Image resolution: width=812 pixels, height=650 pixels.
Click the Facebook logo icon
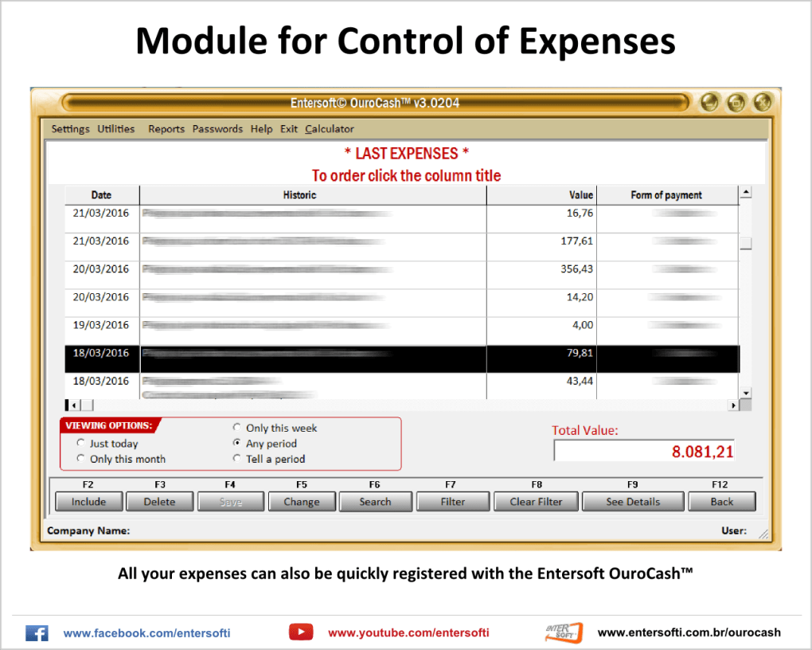pyautogui.click(x=37, y=633)
